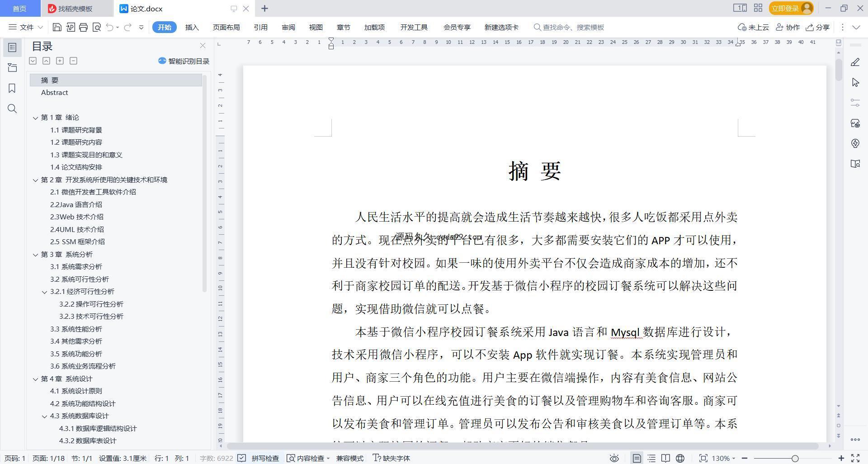This screenshot has width=868, height=464.
Task: Open the properties sliders icon on right sidebar
Action: point(855,103)
